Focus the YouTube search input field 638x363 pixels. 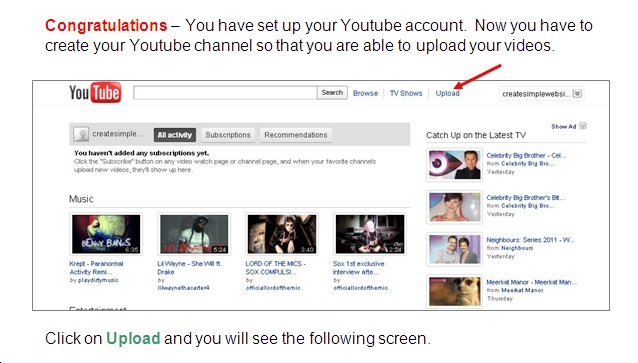click(225, 92)
